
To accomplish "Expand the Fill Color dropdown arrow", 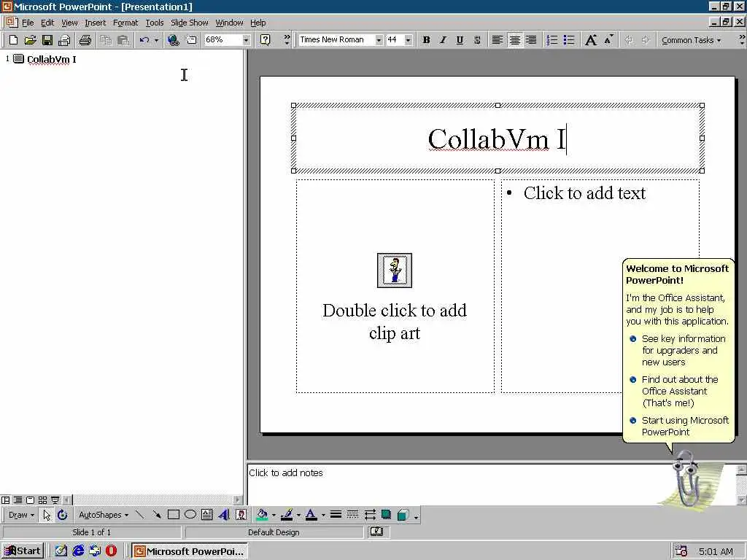I will [x=274, y=515].
